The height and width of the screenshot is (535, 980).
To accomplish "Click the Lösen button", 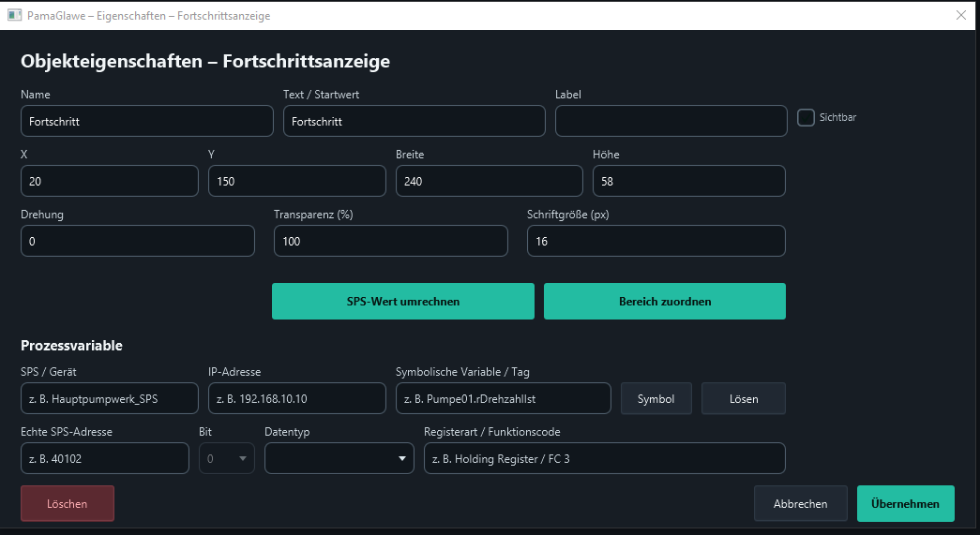I will click(x=743, y=399).
